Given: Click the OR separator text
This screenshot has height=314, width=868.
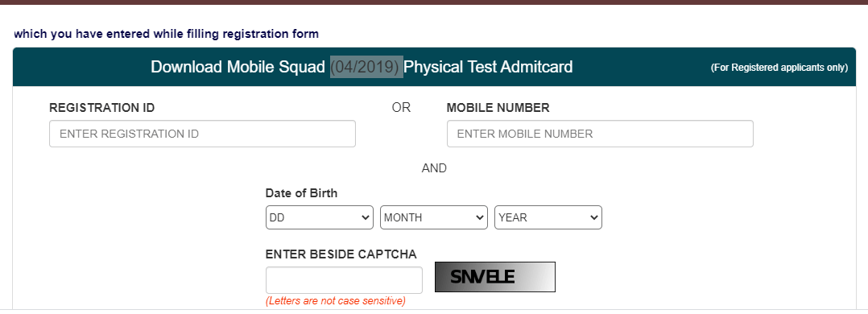Looking at the screenshot, I should click(401, 107).
